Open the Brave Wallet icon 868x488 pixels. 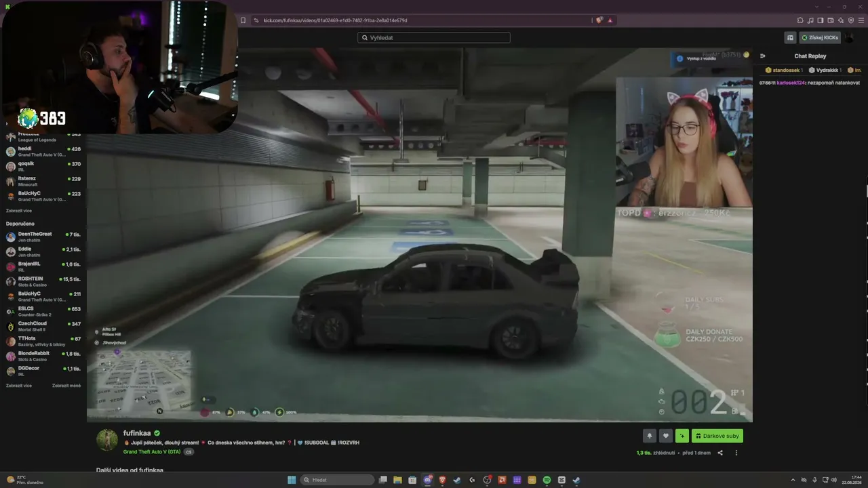[831, 20]
